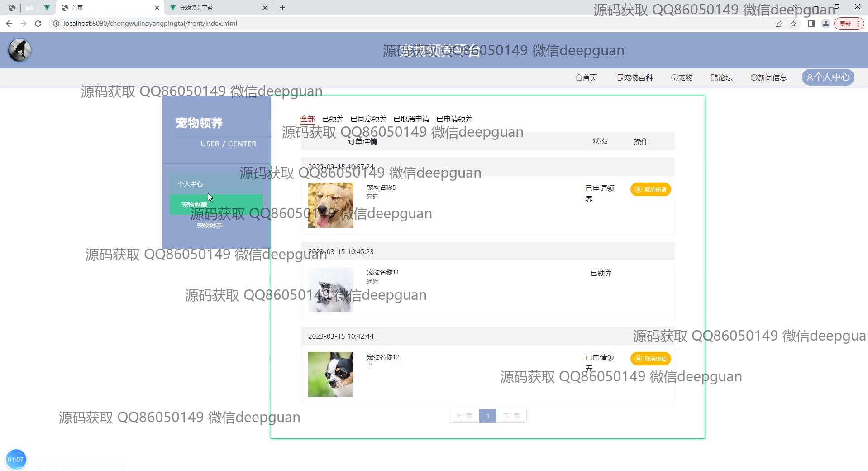Cancel the adoption application for 宠物名称12
The width and height of the screenshot is (868, 471).
[x=650, y=359]
